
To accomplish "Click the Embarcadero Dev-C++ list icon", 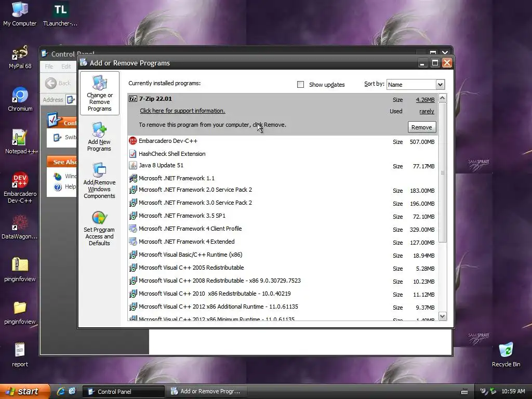I will (133, 141).
